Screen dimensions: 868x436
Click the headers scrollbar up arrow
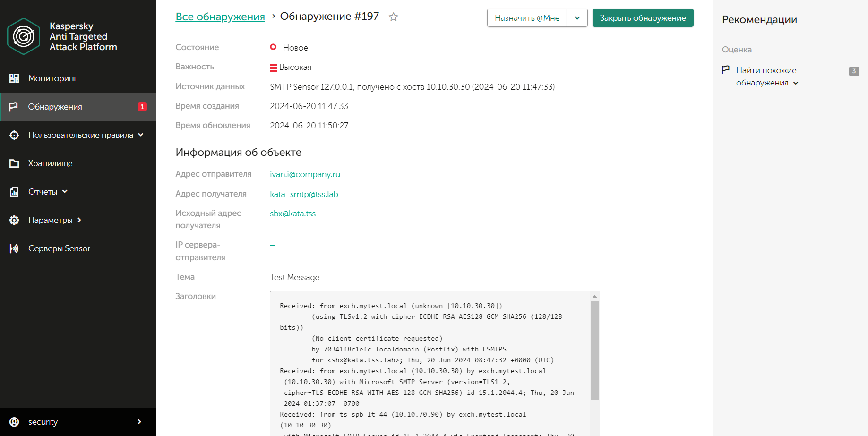click(594, 296)
